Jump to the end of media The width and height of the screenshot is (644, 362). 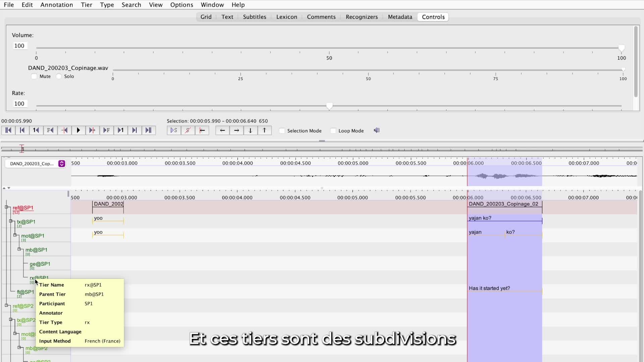pyautogui.click(x=149, y=130)
